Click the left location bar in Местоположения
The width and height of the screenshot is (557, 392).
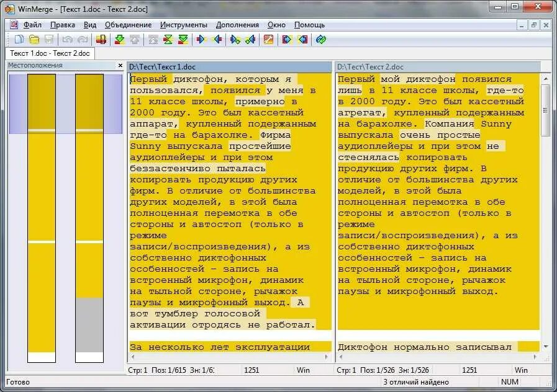pyautogui.click(x=42, y=218)
